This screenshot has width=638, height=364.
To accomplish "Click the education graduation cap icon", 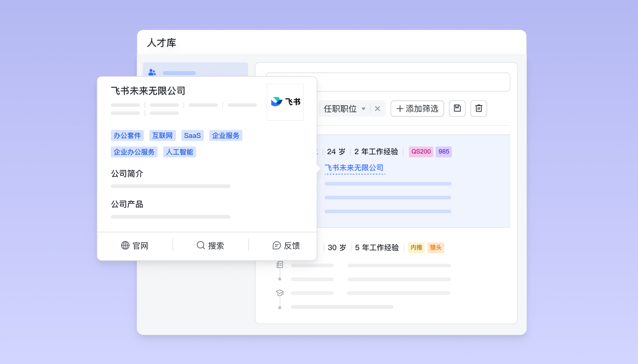I will 280,293.
